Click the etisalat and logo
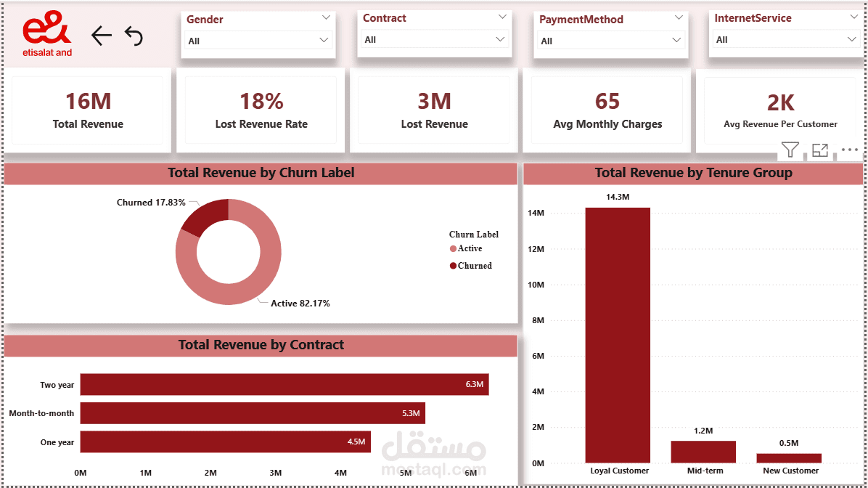This screenshot has width=868, height=488. [x=47, y=34]
